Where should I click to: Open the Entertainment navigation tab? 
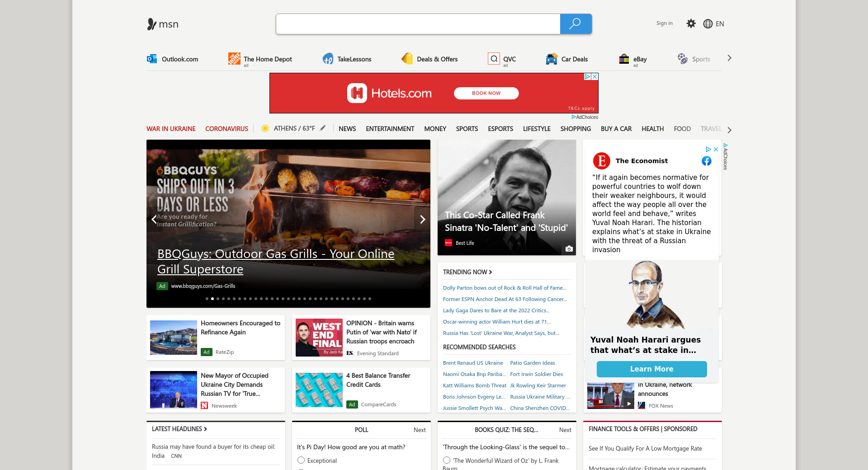(x=390, y=129)
